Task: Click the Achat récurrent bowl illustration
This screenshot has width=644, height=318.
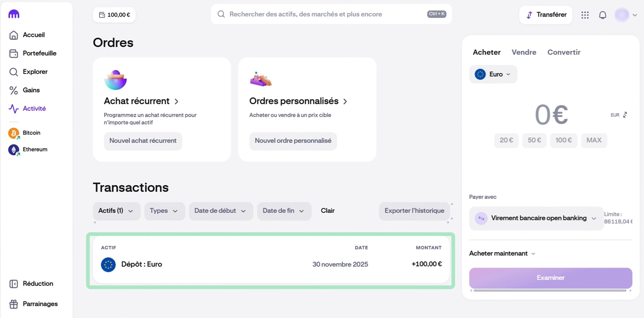Action: click(116, 80)
